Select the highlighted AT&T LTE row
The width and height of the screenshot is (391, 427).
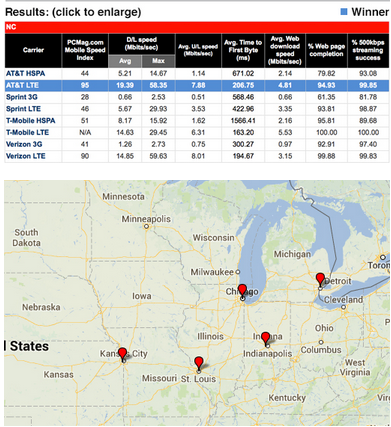(x=197, y=85)
